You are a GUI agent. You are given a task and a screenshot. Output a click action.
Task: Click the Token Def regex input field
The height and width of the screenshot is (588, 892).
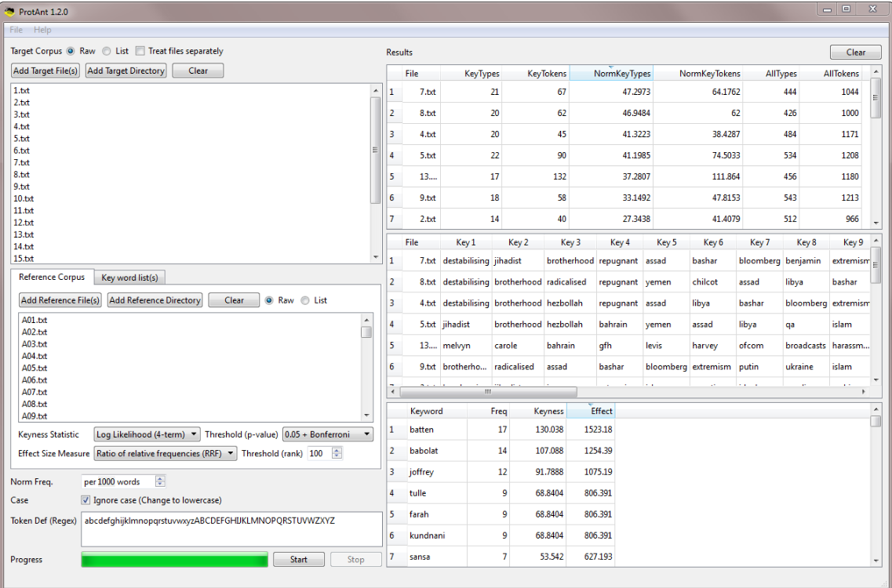coord(231,530)
